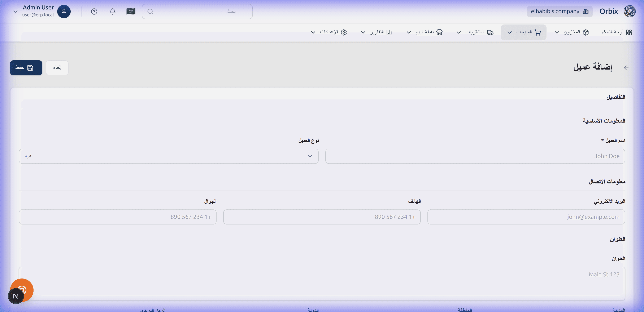This screenshot has width=644, height=312.
Task: Click the المبيعات shopping cart icon
Action: pyautogui.click(x=538, y=32)
